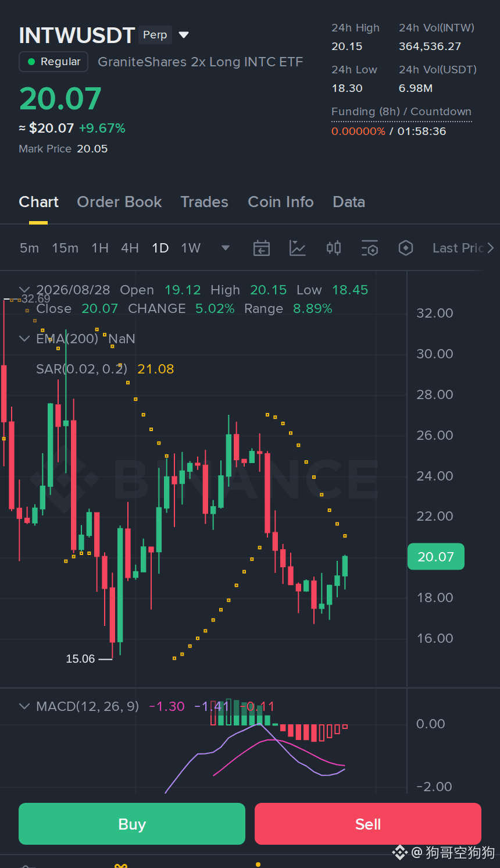Click the Mark Price 20.05 text
Screen dimensions: 500x868
point(63,149)
